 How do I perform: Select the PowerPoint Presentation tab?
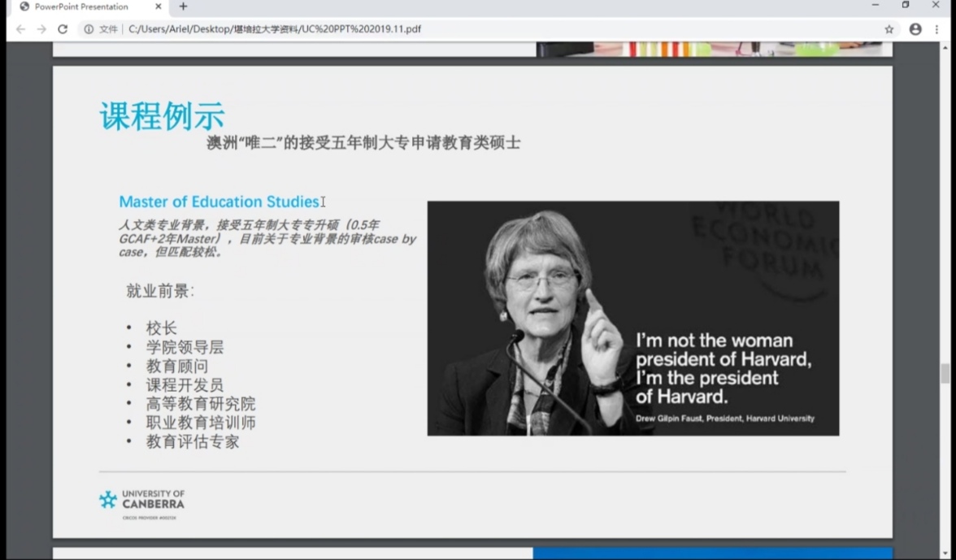click(x=89, y=7)
